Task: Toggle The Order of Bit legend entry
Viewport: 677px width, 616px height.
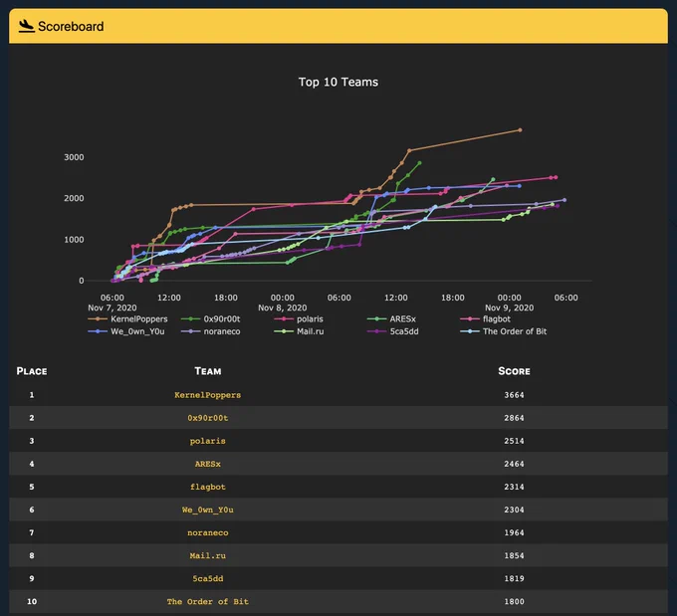Action: click(504, 331)
